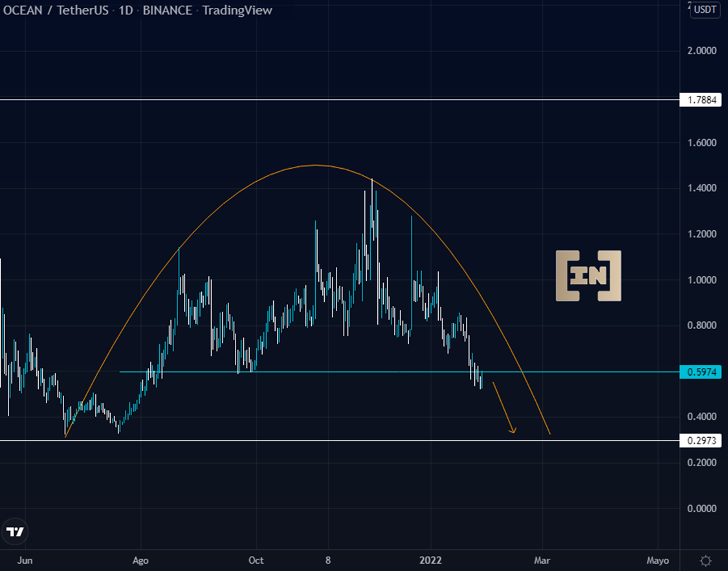This screenshot has width=728, height=571.
Task: Click the TradingView logo icon
Action: [x=14, y=532]
